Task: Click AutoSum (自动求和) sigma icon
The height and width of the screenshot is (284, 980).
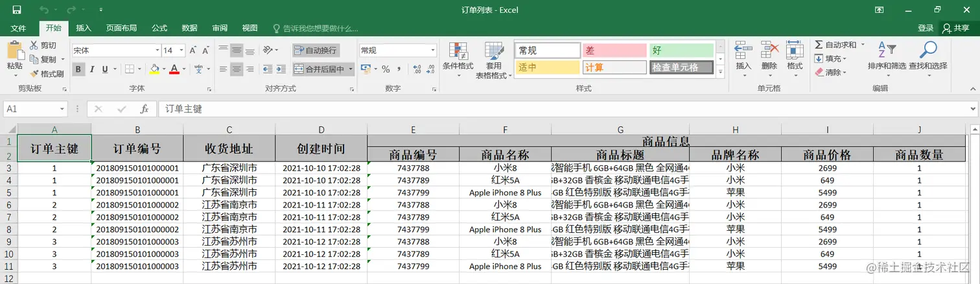Action: pyautogui.click(x=819, y=45)
